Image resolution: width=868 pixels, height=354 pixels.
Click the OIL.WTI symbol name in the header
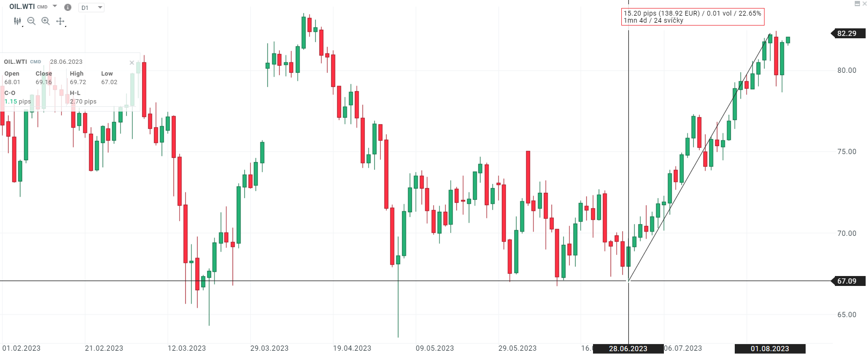tap(22, 7)
